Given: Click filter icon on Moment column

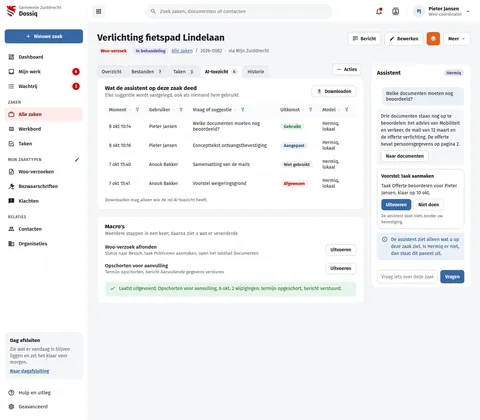Looking at the screenshot, I should [137, 110].
